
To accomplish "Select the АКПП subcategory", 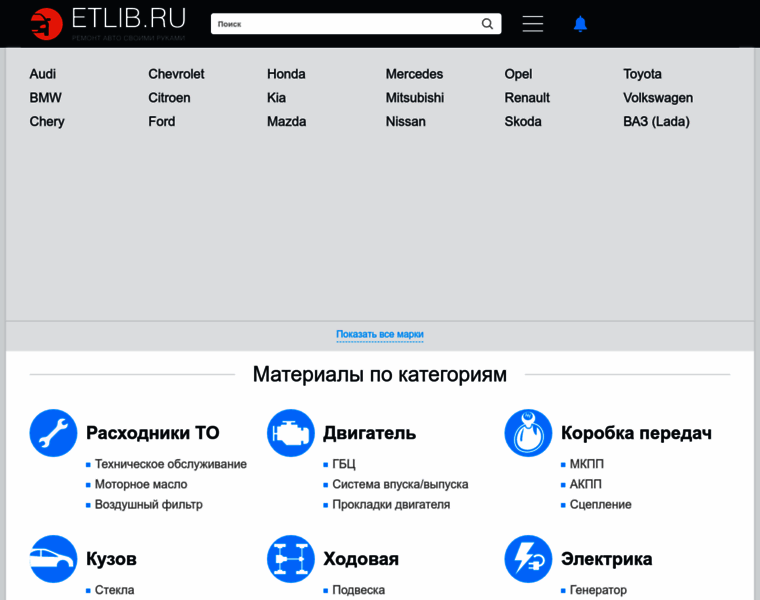I will pyautogui.click(x=586, y=484).
